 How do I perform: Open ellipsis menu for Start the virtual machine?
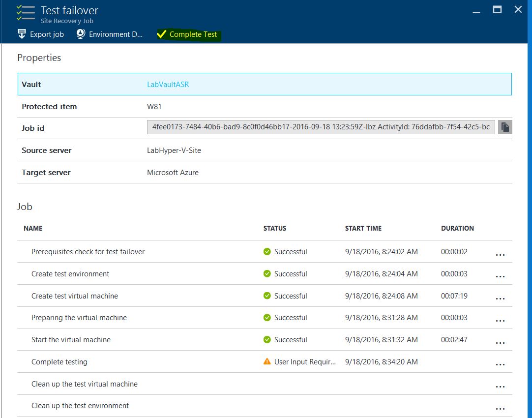500,343
